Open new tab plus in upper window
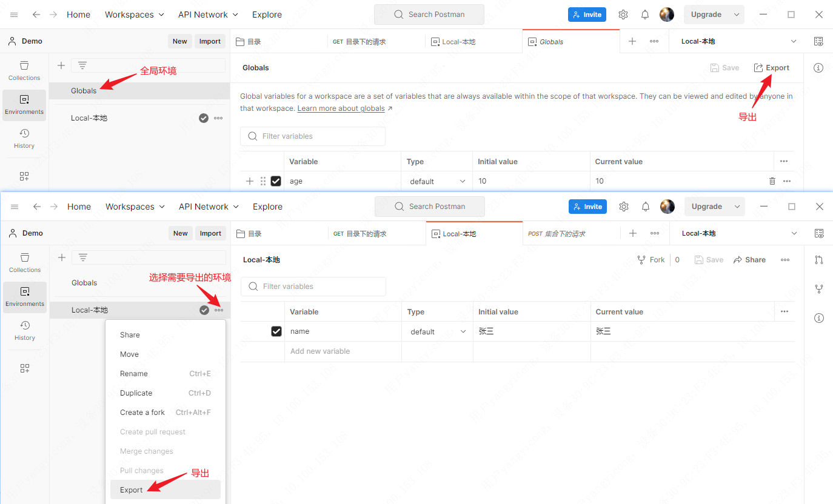This screenshot has height=504, width=833. 632,41
